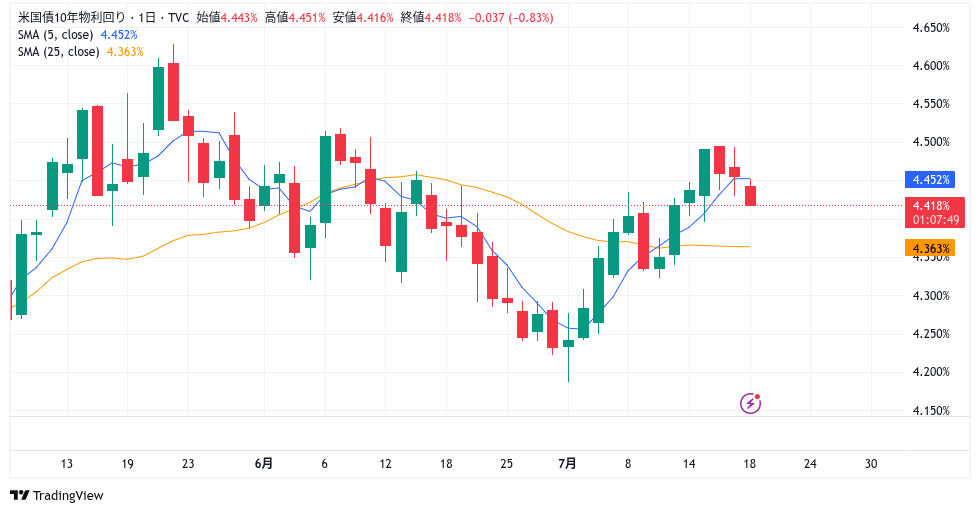Click the orange 4.363% SMA price tag

tap(930, 248)
